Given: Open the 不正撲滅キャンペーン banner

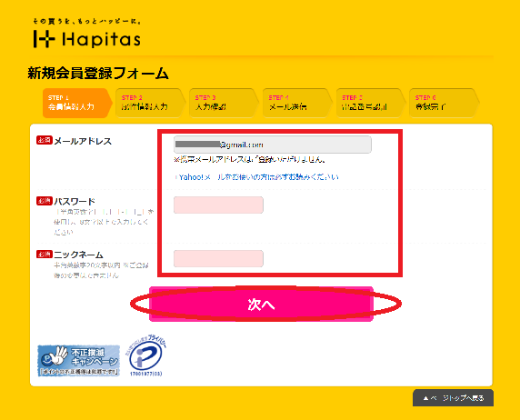Looking at the screenshot, I should pos(78,360).
